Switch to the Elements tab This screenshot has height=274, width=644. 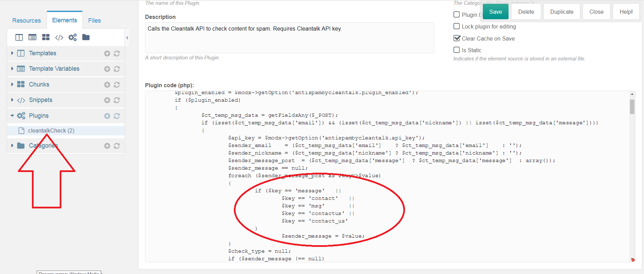tap(64, 20)
